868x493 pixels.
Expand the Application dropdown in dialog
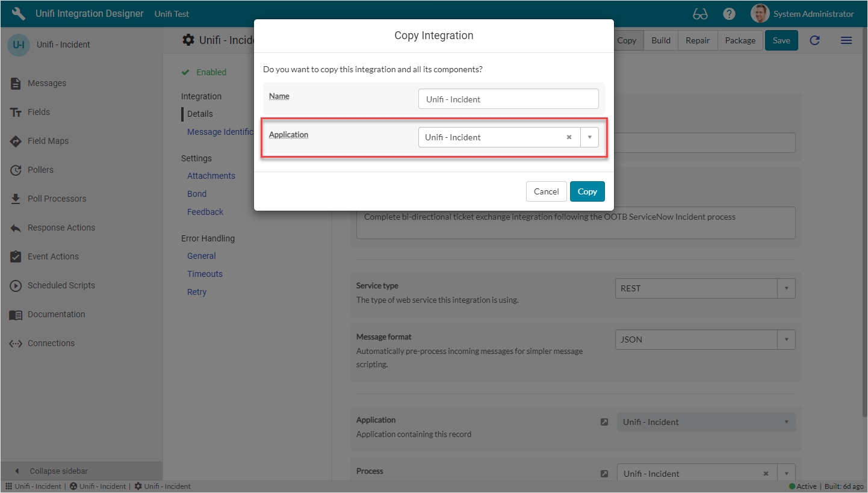point(589,137)
